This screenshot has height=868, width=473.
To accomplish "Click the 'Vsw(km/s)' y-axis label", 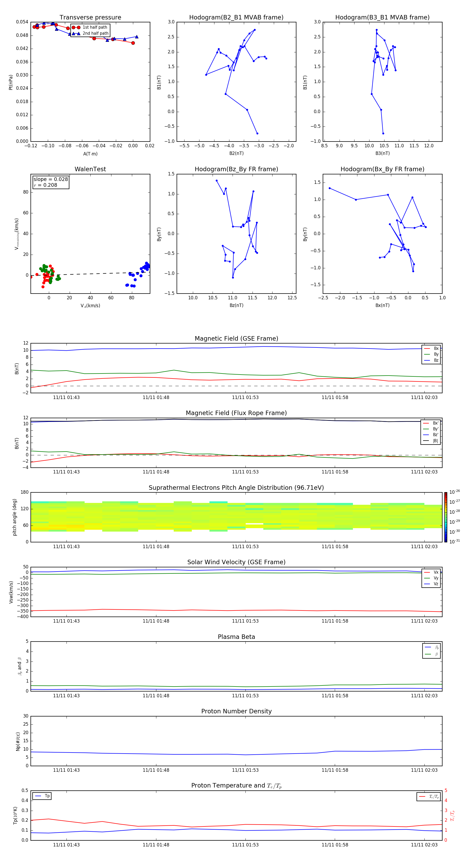I will (x=11, y=592).
